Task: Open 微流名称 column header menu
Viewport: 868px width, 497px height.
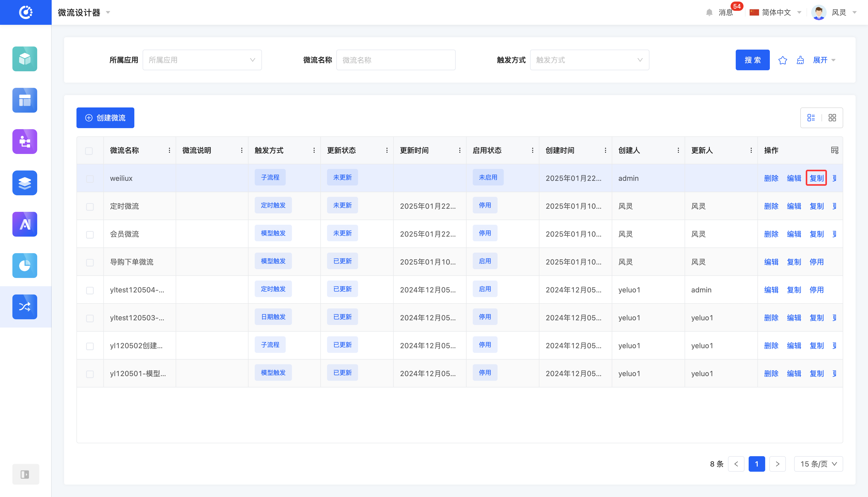Action: point(169,150)
